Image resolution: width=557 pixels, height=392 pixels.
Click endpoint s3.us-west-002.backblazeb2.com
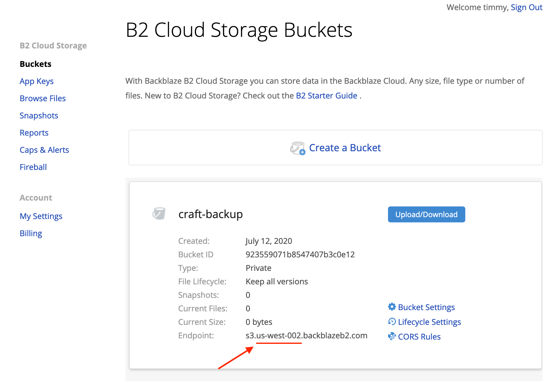coord(306,336)
